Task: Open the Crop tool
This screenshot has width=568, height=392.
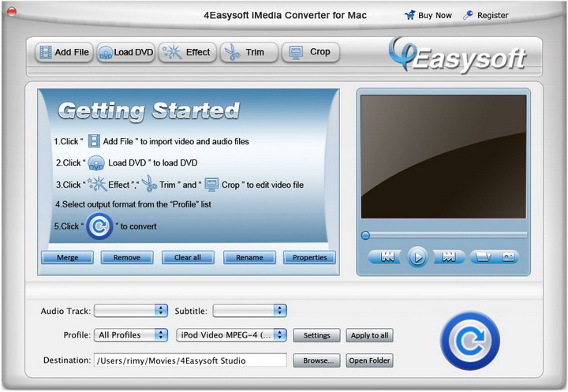Action: click(311, 52)
